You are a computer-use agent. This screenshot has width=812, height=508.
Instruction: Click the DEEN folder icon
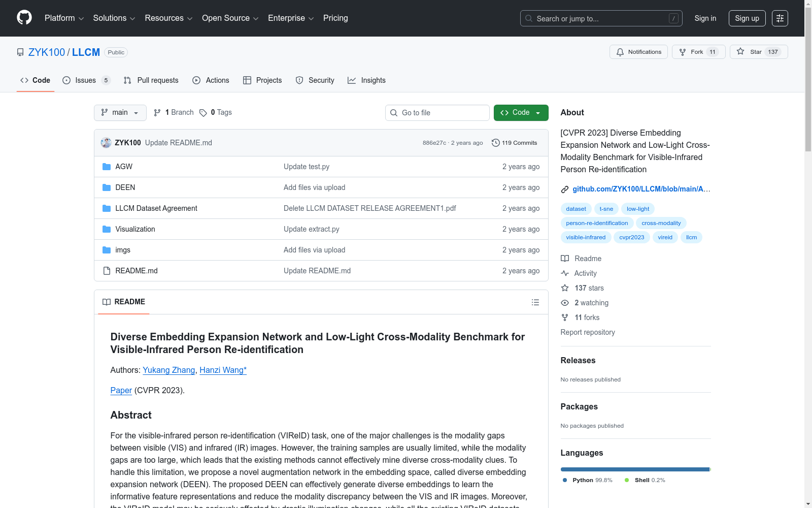click(x=107, y=187)
